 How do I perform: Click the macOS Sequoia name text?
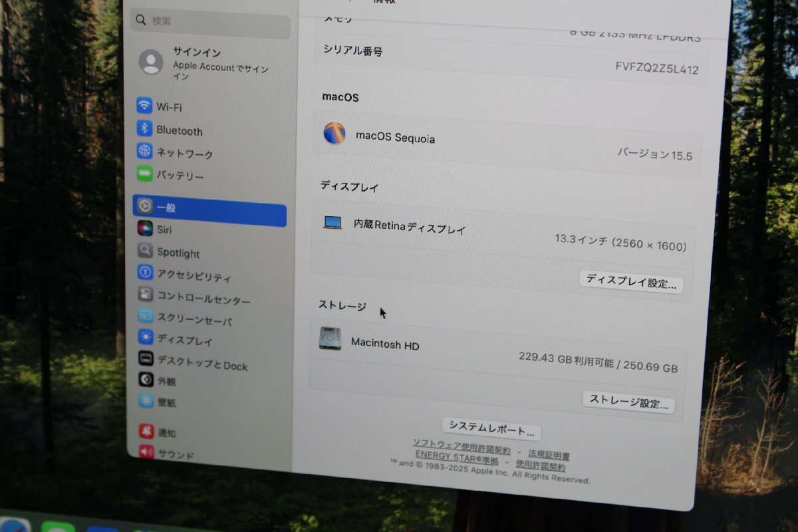coord(396,137)
